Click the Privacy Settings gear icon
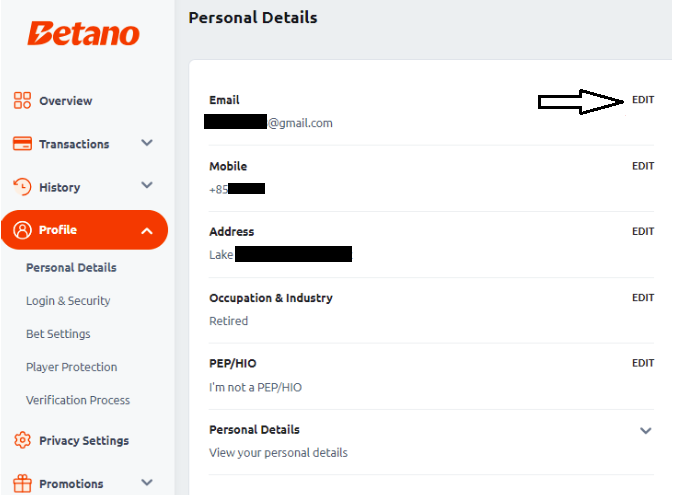675x498 pixels. (x=22, y=440)
